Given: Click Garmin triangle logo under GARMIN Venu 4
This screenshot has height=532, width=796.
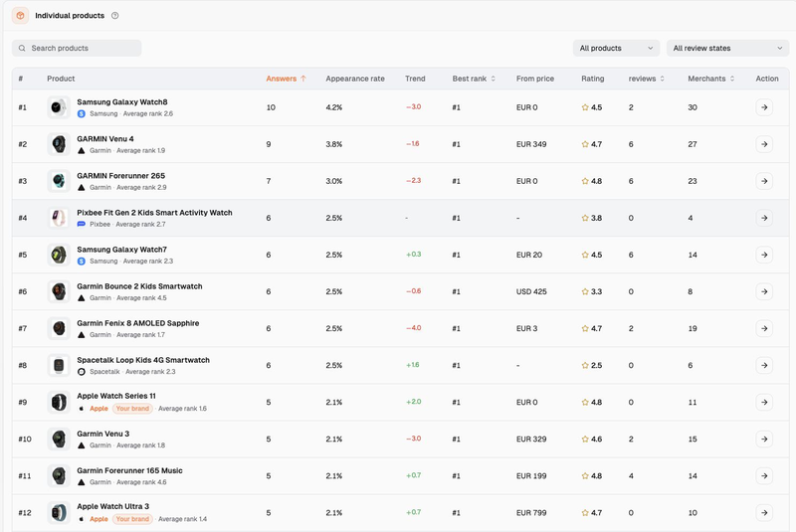Looking at the screenshot, I should 82,150.
